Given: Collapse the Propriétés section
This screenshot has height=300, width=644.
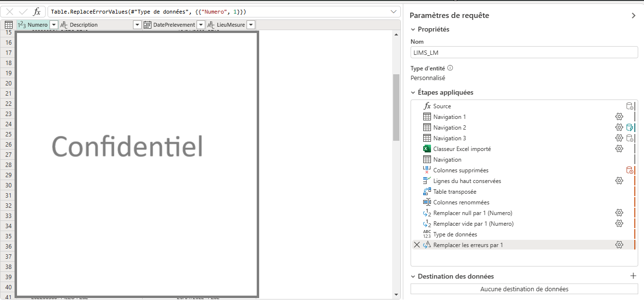Looking at the screenshot, I should click(x=413, y=29).
